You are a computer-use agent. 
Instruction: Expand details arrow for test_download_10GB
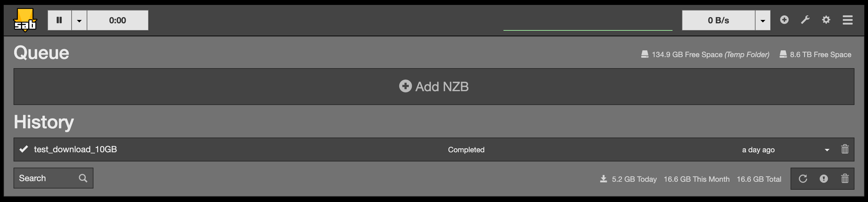tap(827, 150)
